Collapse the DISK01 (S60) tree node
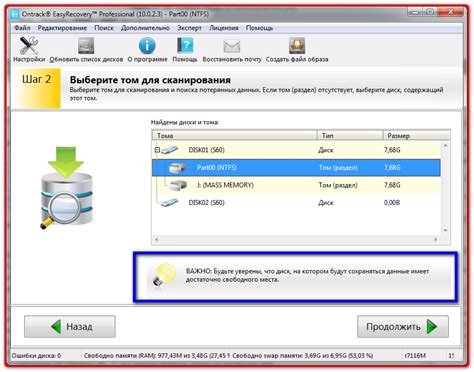Image resolution: width=474 pixels, height=372 pixels. pyautogui.click(x=157, y=150)
